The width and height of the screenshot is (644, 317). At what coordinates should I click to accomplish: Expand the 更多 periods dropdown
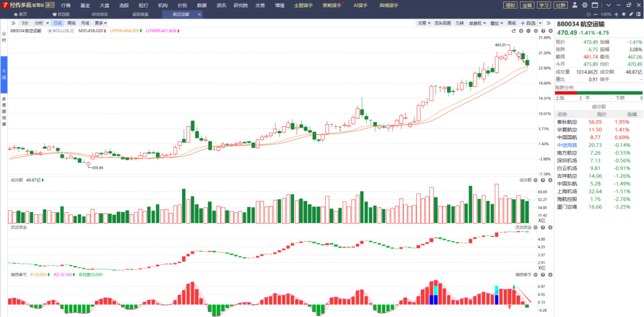101,23
